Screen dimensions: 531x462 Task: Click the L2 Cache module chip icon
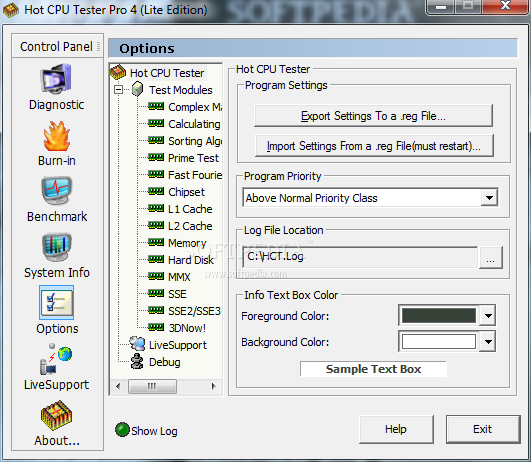156,225
